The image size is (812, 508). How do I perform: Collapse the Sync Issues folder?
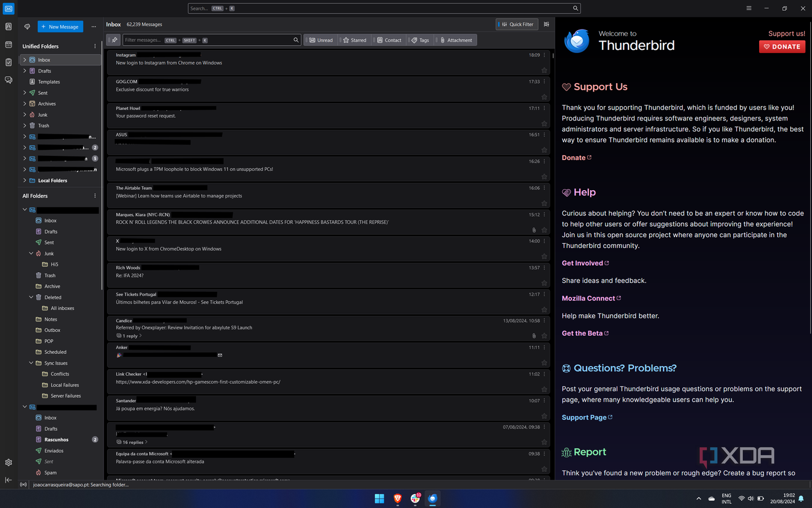pyautogui.click(x=31, y=363)
